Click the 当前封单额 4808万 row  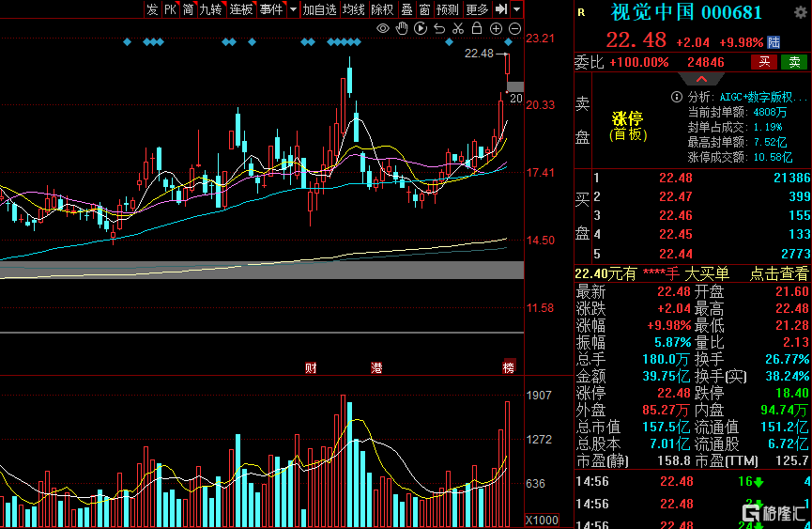738,112
